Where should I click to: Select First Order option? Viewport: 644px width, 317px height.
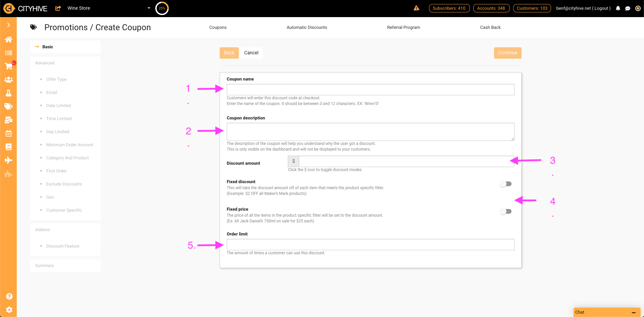[57, 171]
